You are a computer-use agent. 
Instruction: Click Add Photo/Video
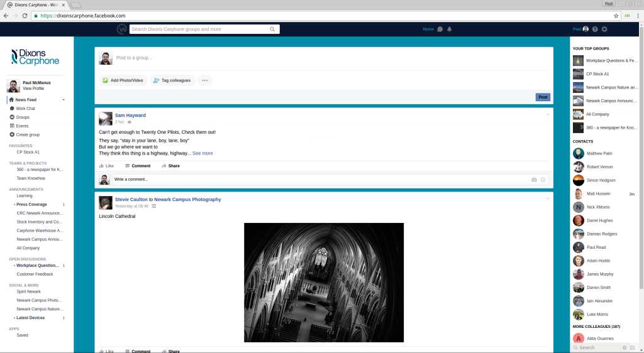[x=123, y=80]
